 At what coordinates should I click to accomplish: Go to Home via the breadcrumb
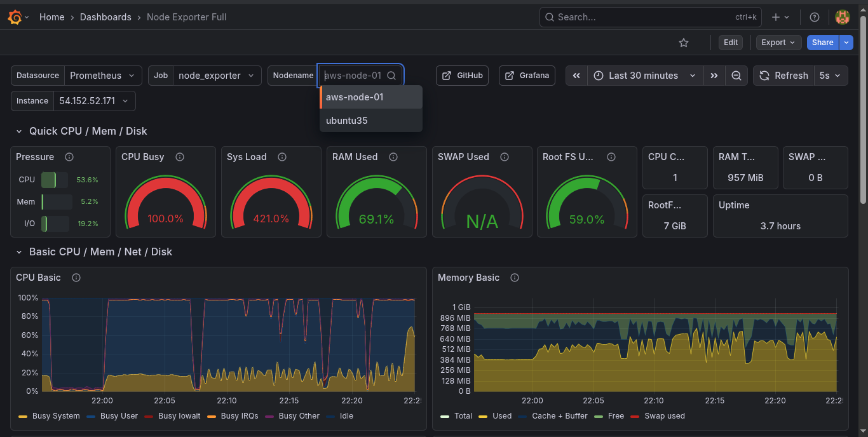click(51, 17)
